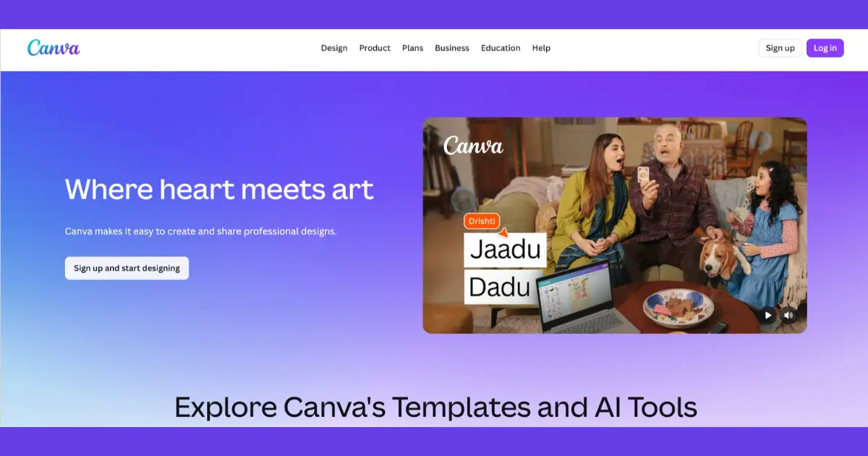Click the "Where heart meets art" headline
This screenshot has height=456, width=868.
click(219, 190)
